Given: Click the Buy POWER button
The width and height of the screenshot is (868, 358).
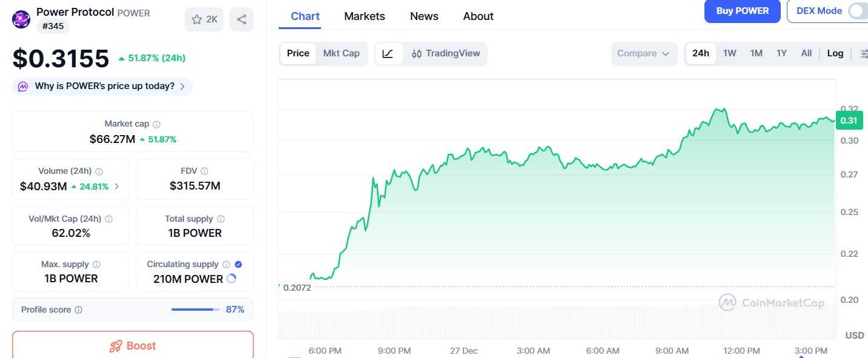Looking at the screenshot, I should click(742, 12).
